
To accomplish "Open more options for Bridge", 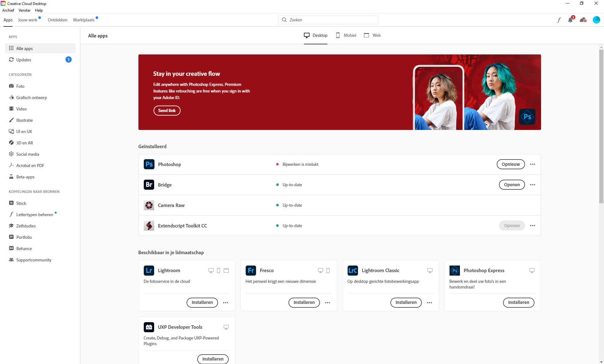I will click(x=532, y=185).
